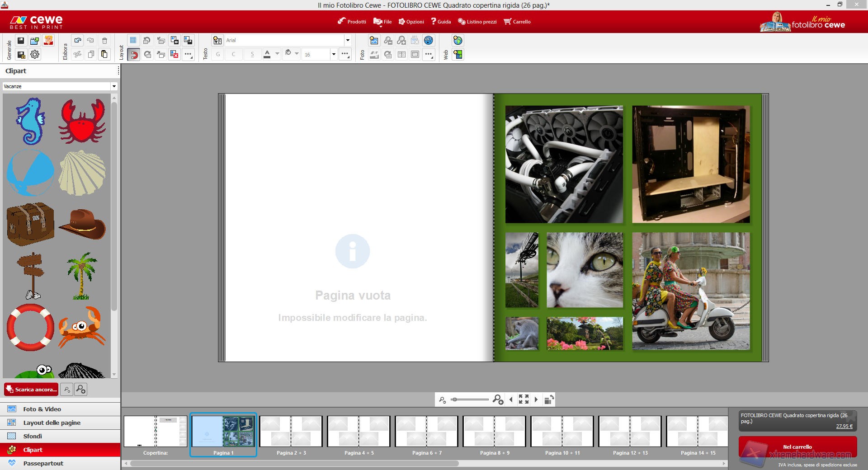Click the fullscreen view icon
This screenshot has width=868, height=470.
pos(524,399)
